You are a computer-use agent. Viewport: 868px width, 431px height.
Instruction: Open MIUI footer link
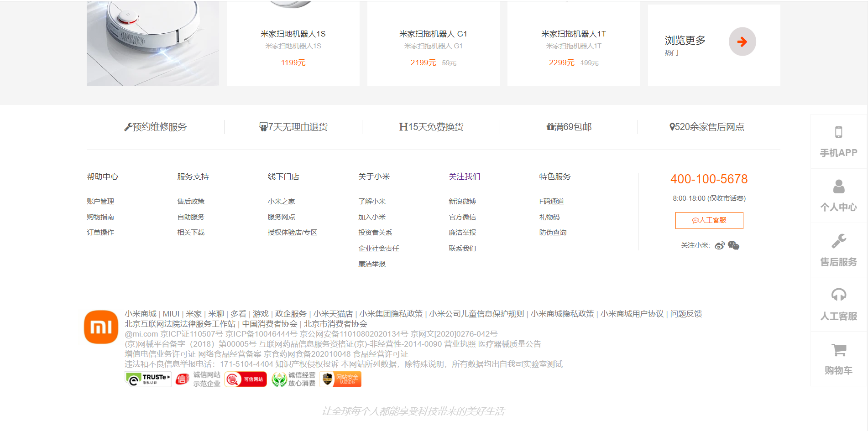pyautogui.click(x=171, y=314)
